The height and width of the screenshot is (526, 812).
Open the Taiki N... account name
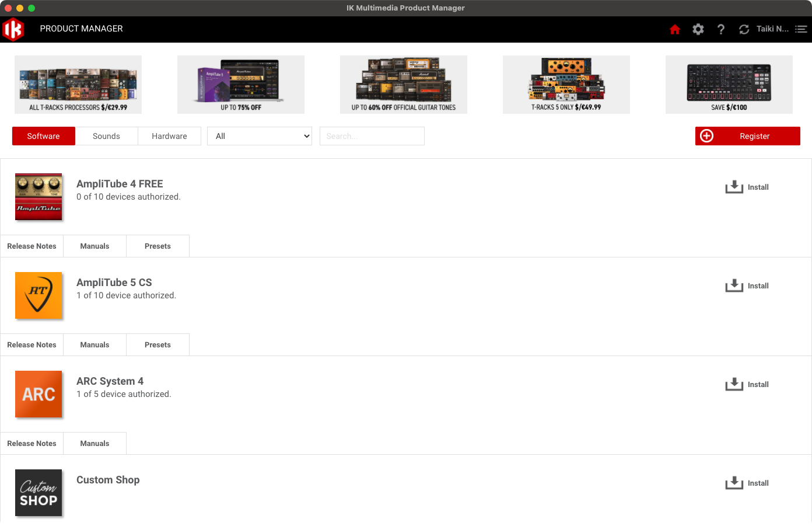pyautogui.click(x=772, y=29)
